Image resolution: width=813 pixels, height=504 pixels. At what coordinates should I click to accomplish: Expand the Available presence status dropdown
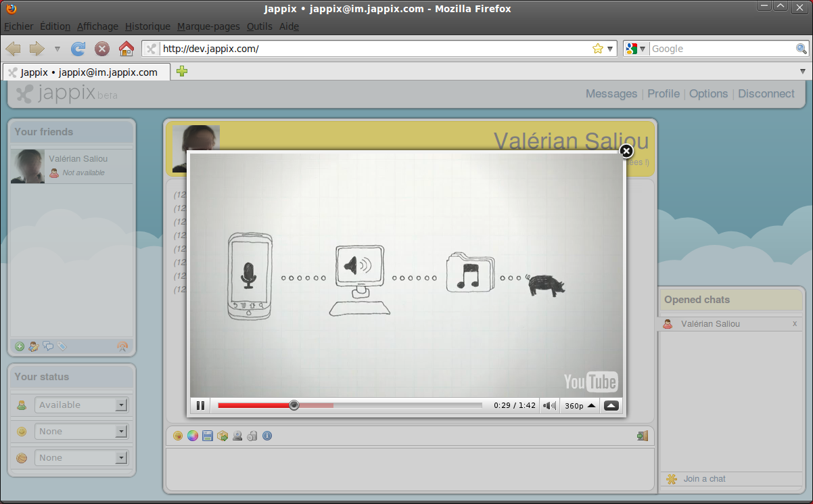pyautogui.click(x=121, y=405)
